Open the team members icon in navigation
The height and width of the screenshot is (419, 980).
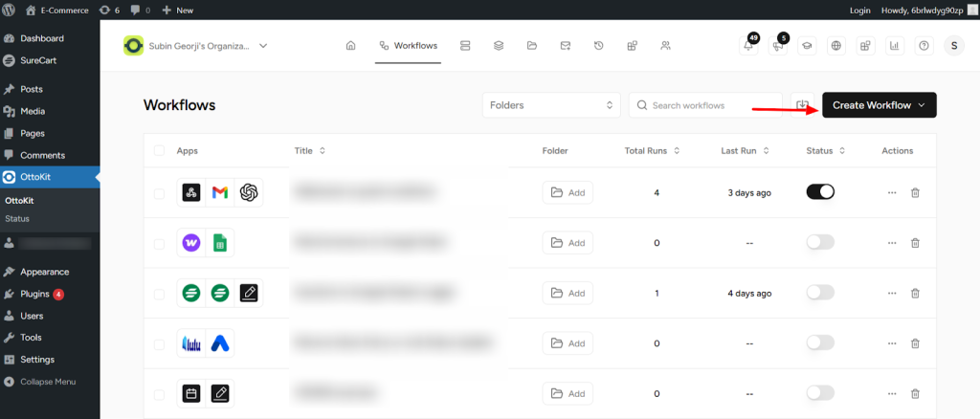pos(665,46)
